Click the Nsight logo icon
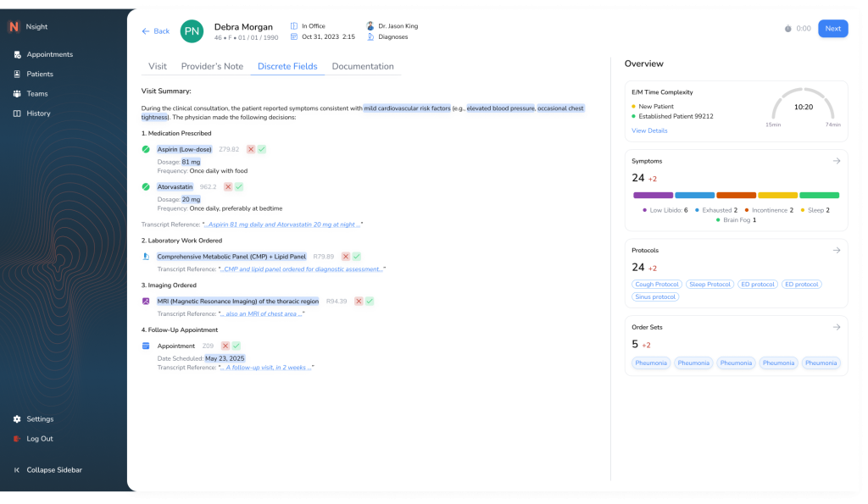Image resolution: width=868 pixels, height=504 pixels. 14,27
